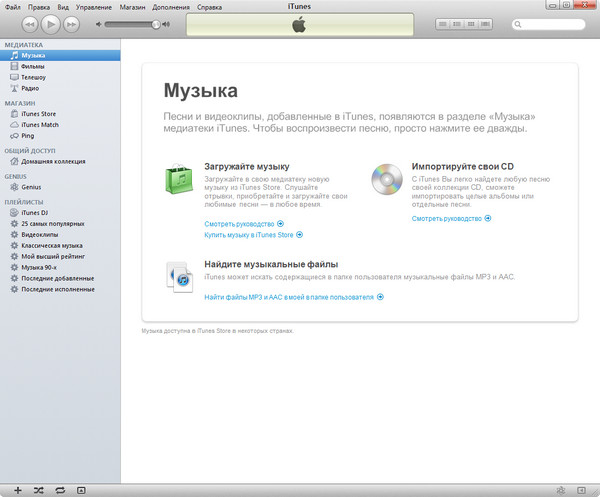Open iTunes Store in the sidebar
This screenshot has width=600, height=497.
pos(60,114)
